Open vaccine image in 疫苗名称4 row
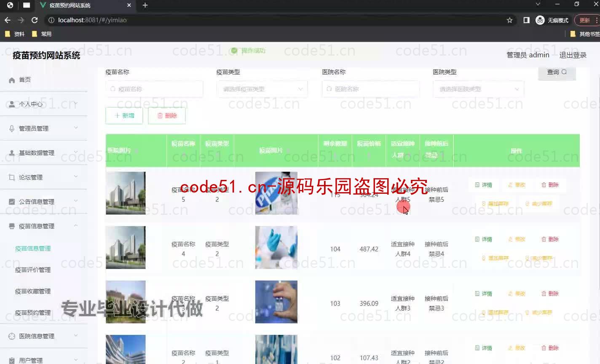The image size is (600, 364). pyautogui.click(x=276, y=247)
